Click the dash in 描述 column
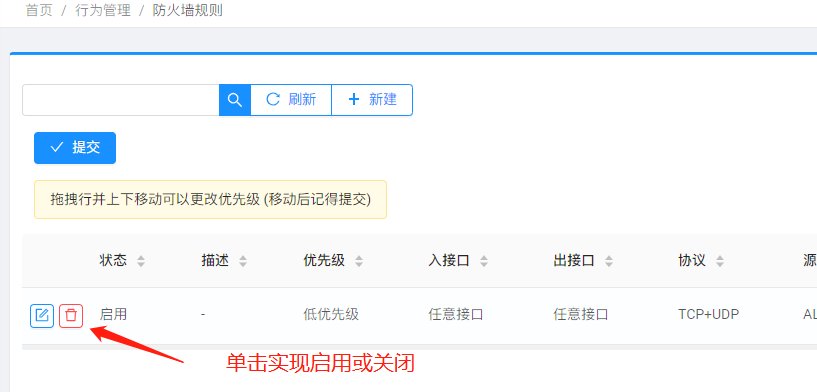This screenshot has width=817, height=392. (x=203, y=315)
